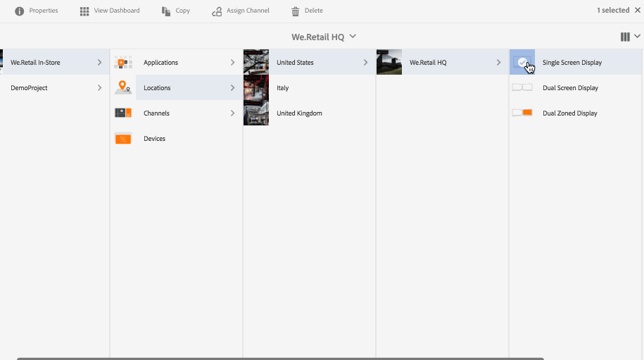Open the column view switcher icon
This screenshot has height=360, width=644.
click(x=625, y=37)
